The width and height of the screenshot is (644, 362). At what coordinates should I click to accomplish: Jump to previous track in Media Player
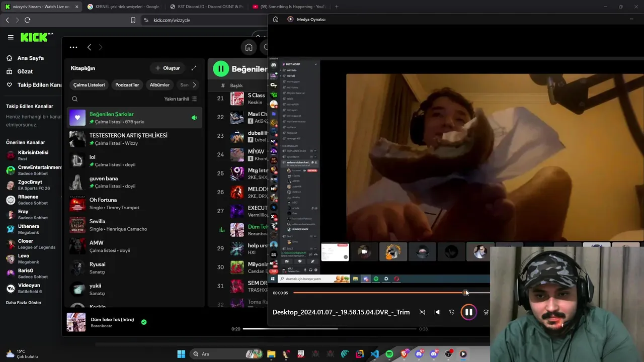[437, 312]
